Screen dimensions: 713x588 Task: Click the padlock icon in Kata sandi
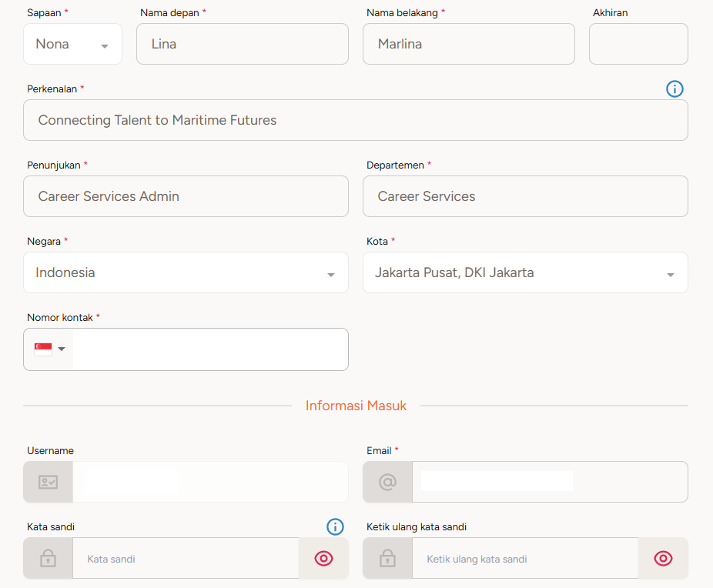click(48, 559)
